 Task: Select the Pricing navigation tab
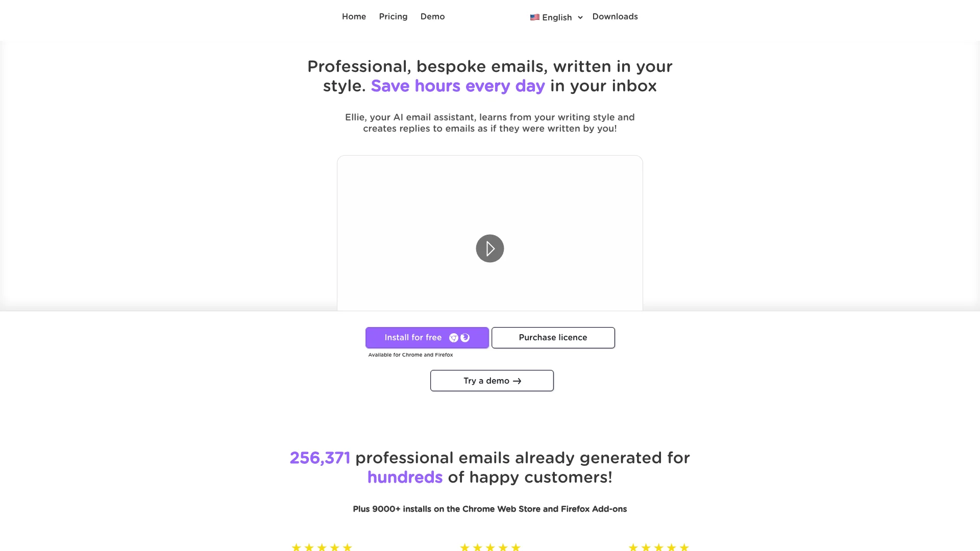tap(393, 16)
